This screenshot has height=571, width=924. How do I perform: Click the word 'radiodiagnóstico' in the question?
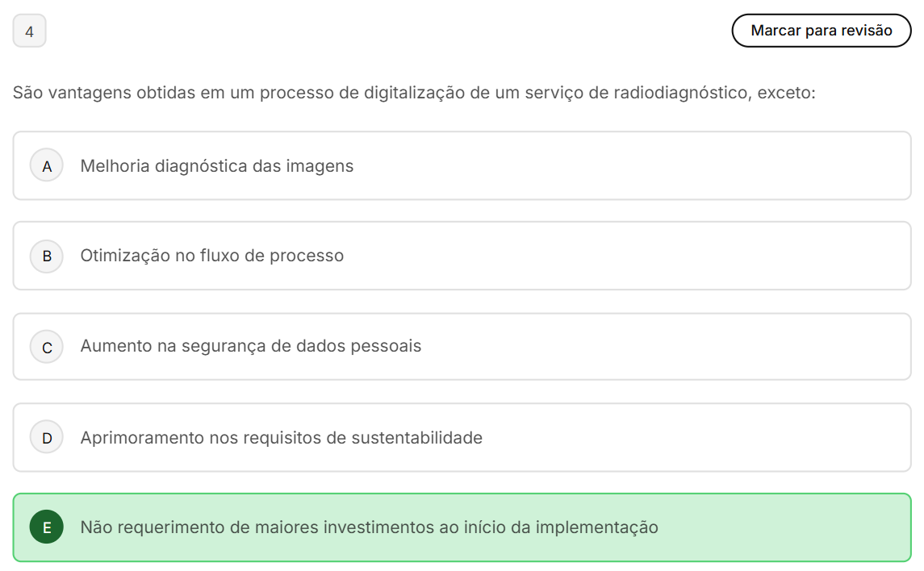coord(680,93)
